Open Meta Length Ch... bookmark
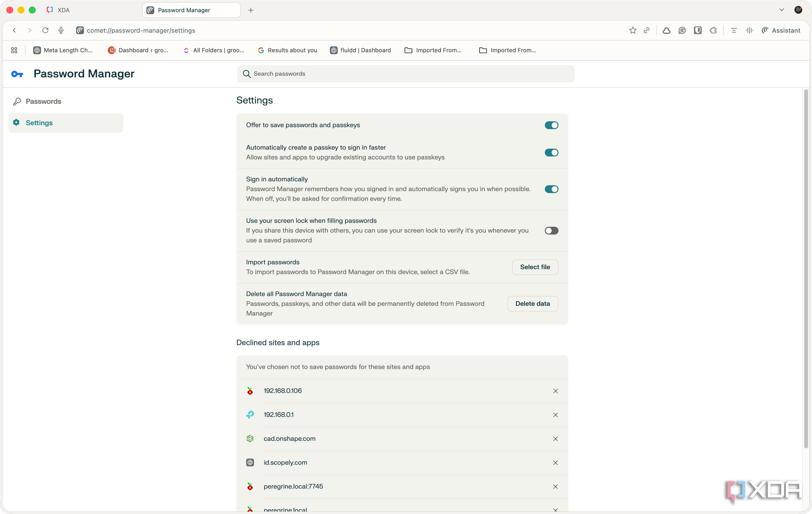The image size is (812, 514). (x=63, y=50)
